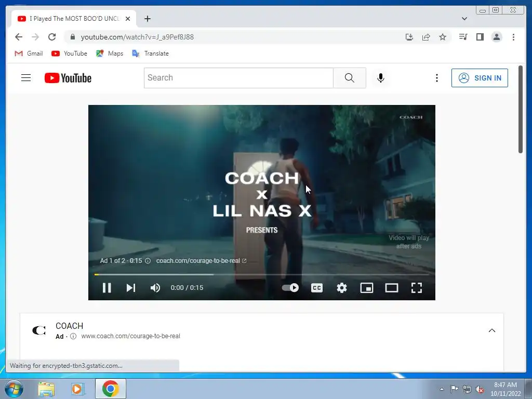Click the magnifier search button
Screen dimensions: 532x399
(350, 78)
